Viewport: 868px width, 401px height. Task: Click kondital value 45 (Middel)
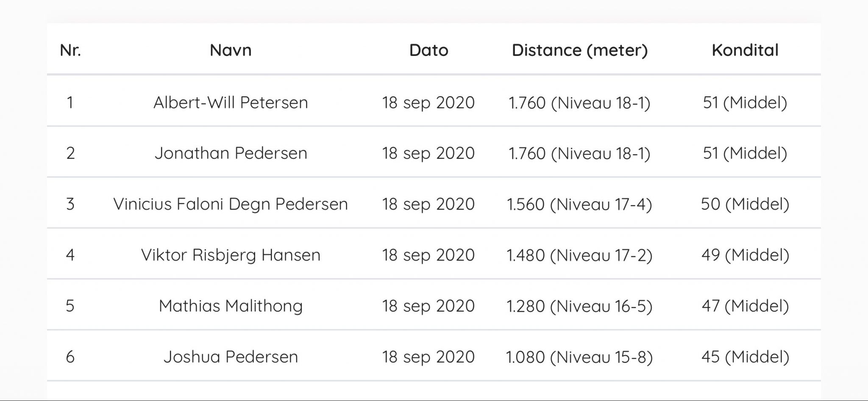[x=745, y=357]
